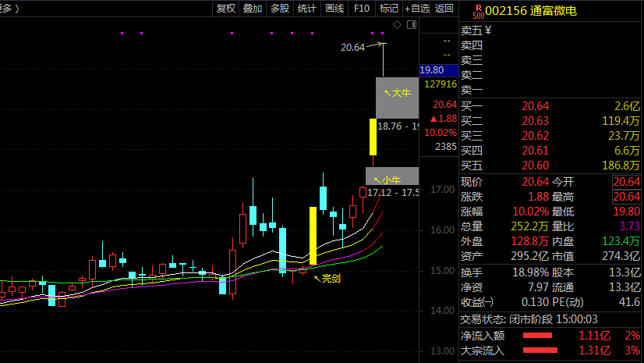Click the 20.64 high price label on chart
Viewport: 644px width, 363px height.
(x=353, y=48)
